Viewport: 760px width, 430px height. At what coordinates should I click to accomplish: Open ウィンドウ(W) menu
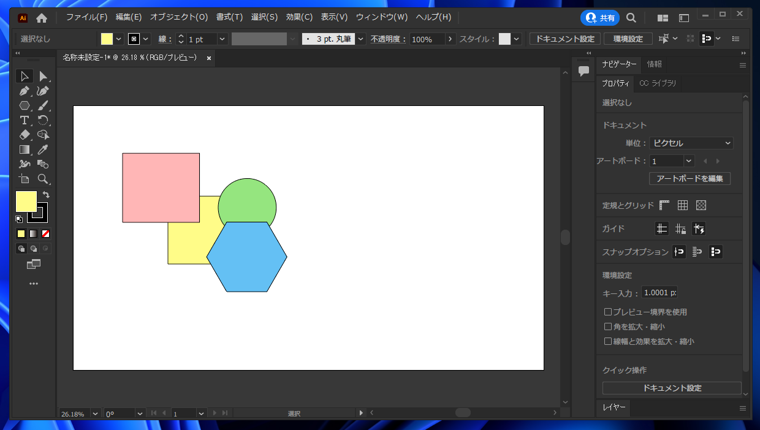pyautogui.click(x=381, y=17)
